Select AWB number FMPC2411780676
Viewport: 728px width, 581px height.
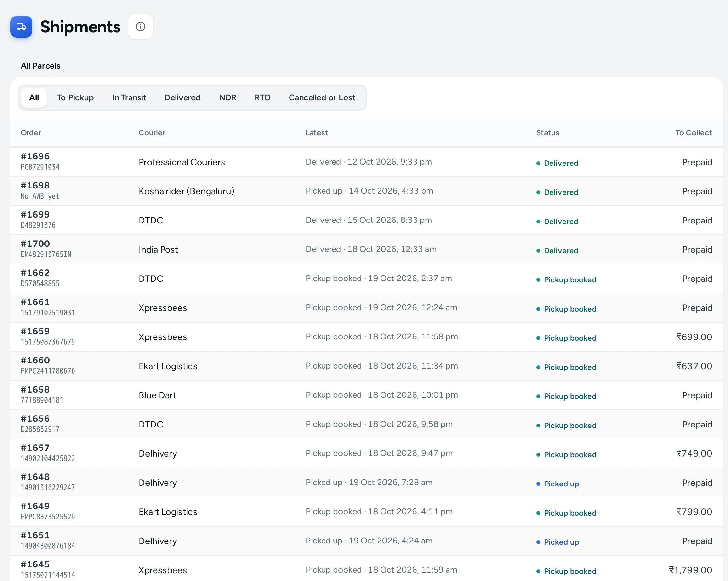(x=48, y=371)
